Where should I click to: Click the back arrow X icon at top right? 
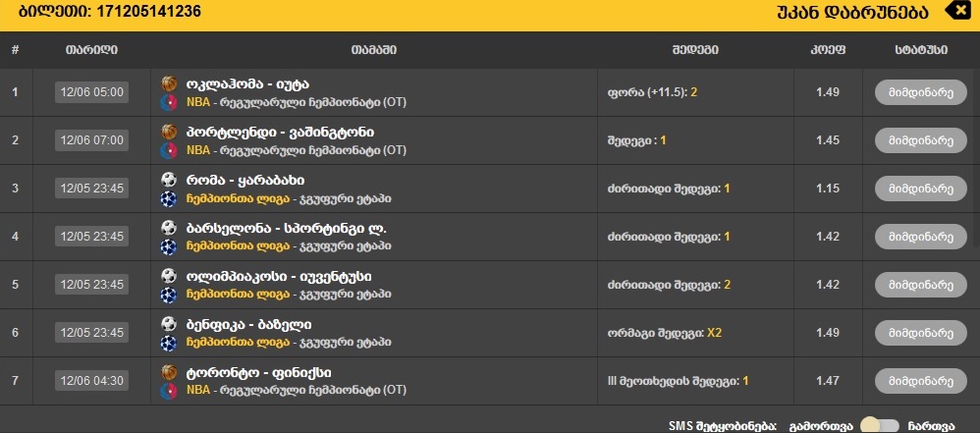[957, 12]
